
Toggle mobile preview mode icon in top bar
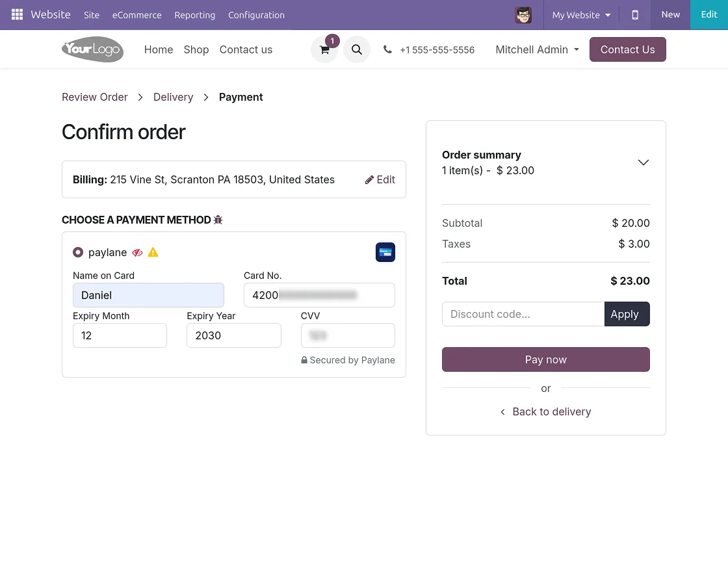coord(635,14)
